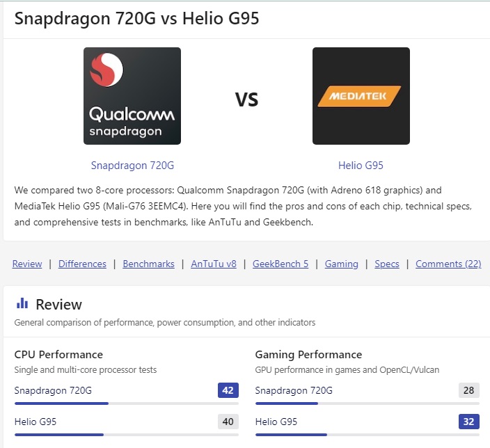Click the MediaTek logo image

(361, 96)
